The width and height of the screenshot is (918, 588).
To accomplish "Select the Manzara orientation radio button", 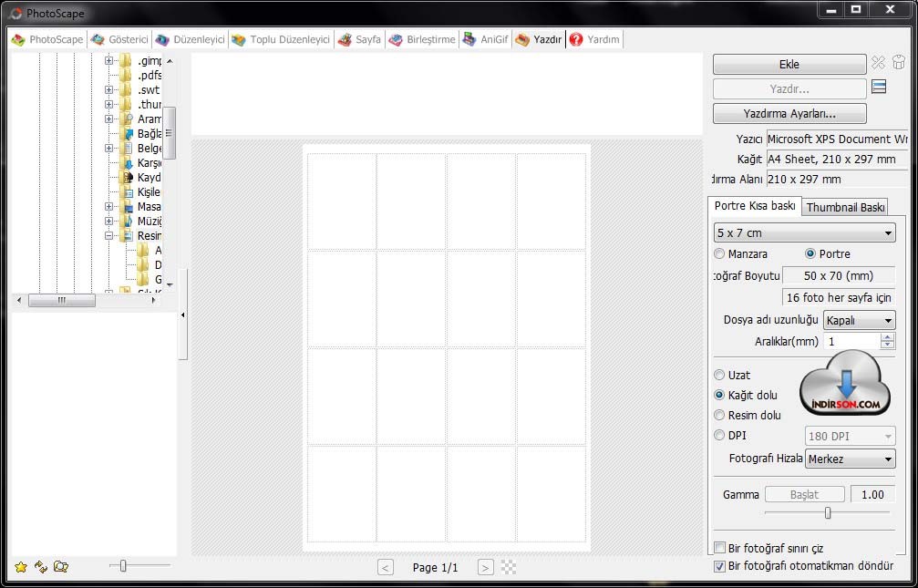I will point(719,254).
